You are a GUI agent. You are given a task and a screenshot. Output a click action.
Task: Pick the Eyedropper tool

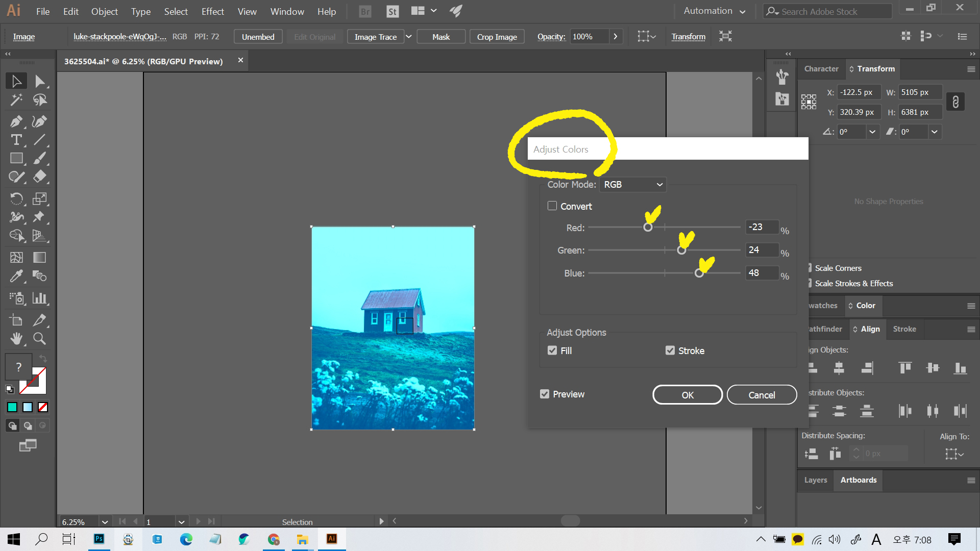[16, 277]
